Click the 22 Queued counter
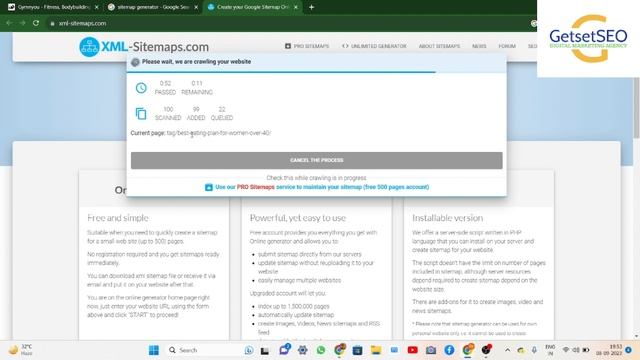The width and height of the screenshot is (640, 360). point(222,113)
